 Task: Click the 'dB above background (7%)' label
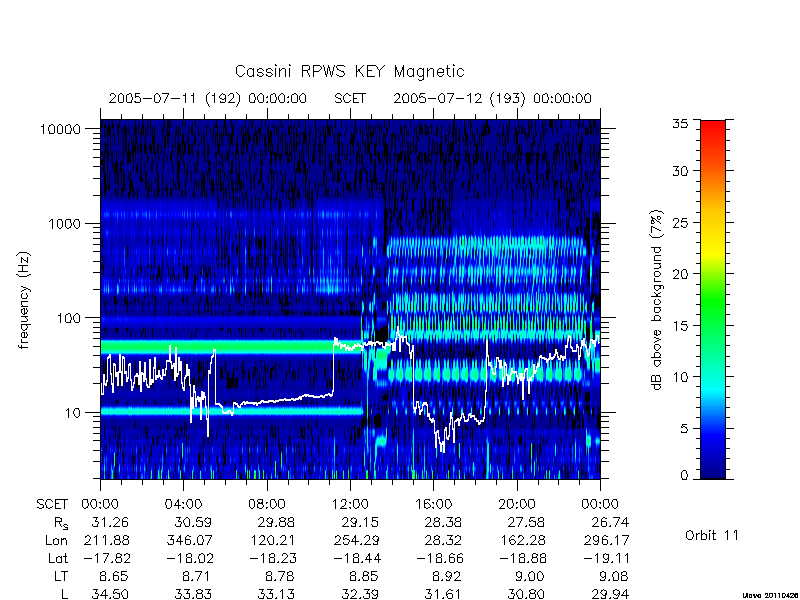658,300
